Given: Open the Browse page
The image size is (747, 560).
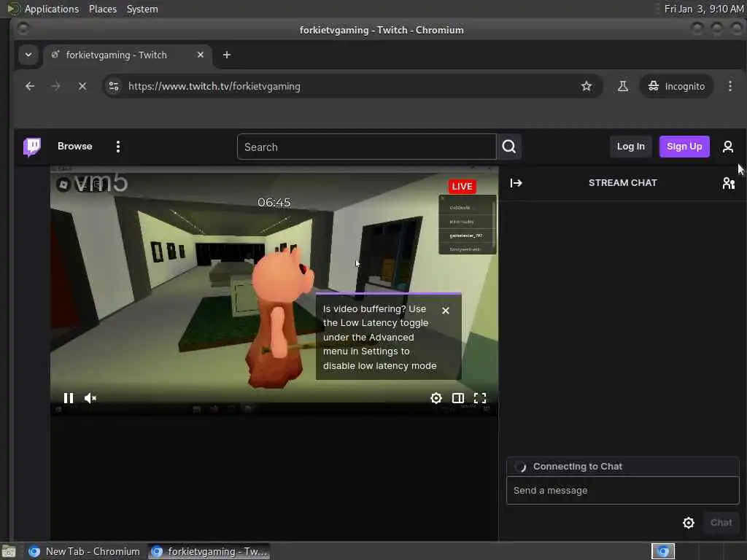Looking at the screenshot, I should (x=75, y=146).
